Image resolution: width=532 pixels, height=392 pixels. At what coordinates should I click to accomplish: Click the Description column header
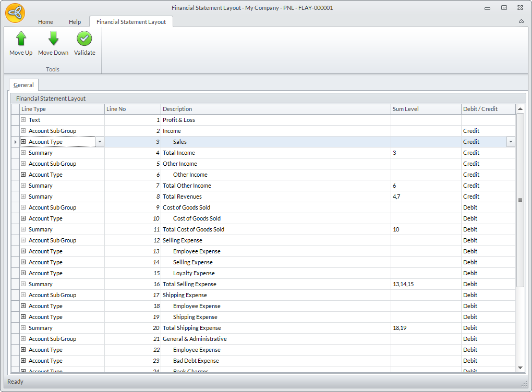click(275, 109)
